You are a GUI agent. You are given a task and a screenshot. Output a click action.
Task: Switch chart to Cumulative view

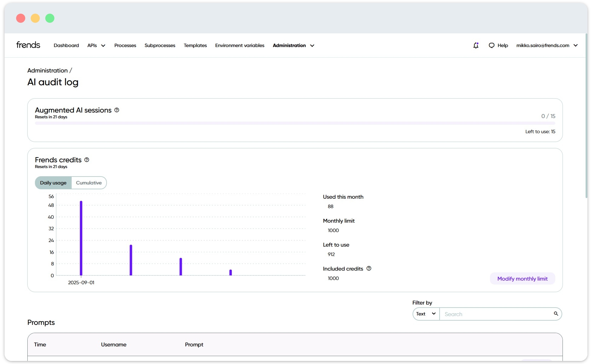pos(89,183)
